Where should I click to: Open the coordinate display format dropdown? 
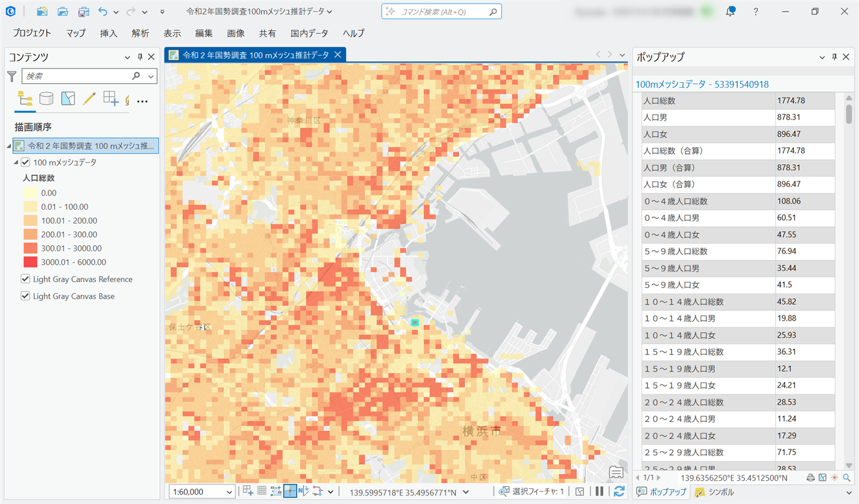point(466,492)
